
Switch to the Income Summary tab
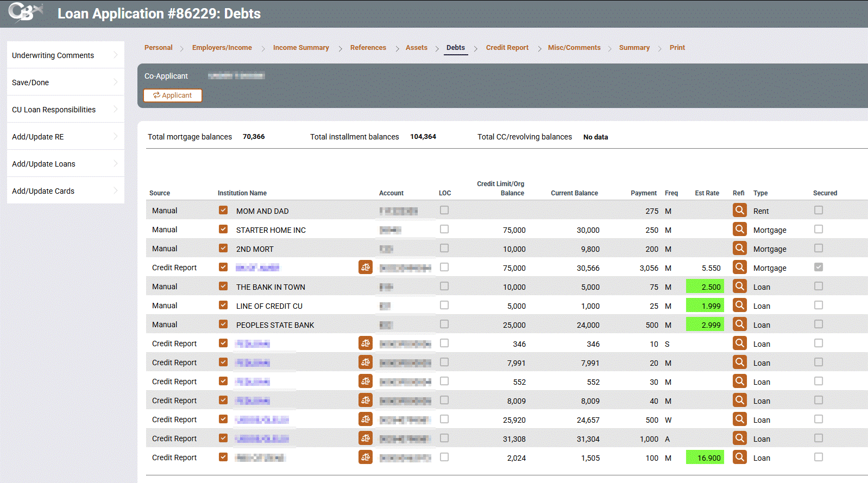click(301, 48)
